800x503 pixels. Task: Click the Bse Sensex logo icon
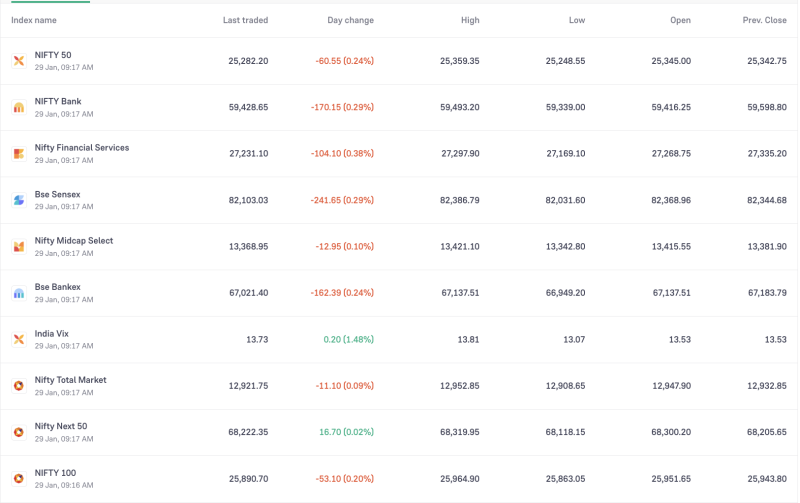coord(18,200)
